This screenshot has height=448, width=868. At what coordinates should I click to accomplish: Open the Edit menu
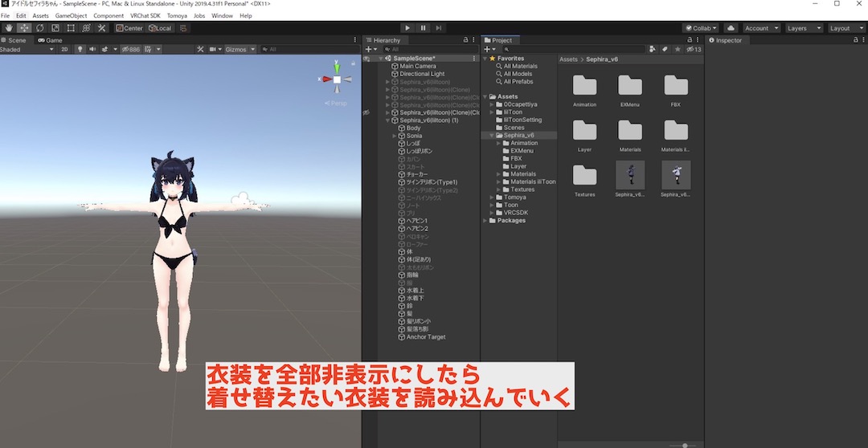21,15
